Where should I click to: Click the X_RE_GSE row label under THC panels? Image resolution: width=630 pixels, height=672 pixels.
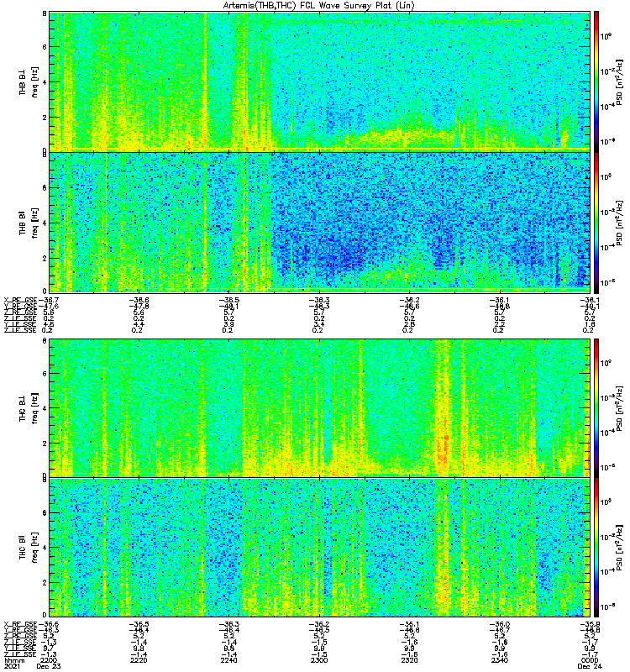[x=20, y=624]
